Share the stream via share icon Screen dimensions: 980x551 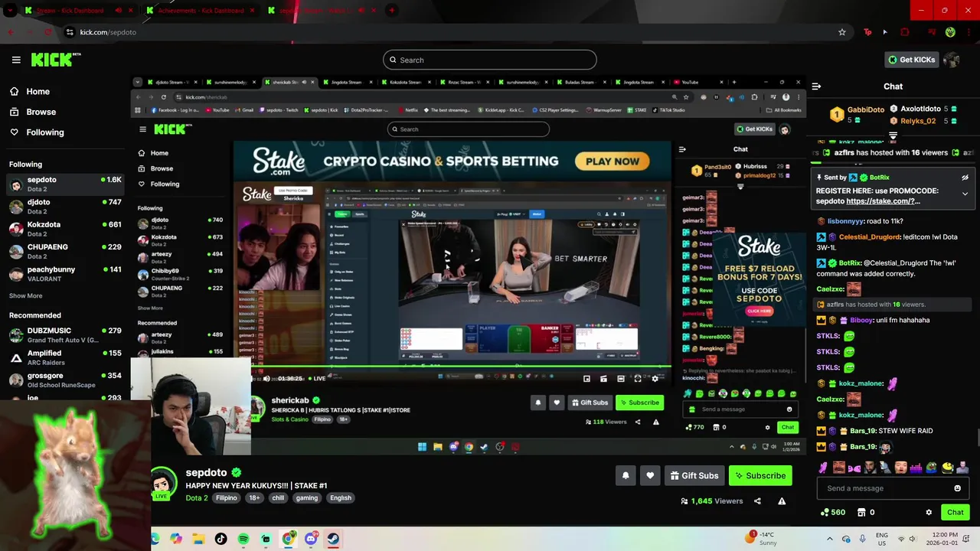[757, 501]
